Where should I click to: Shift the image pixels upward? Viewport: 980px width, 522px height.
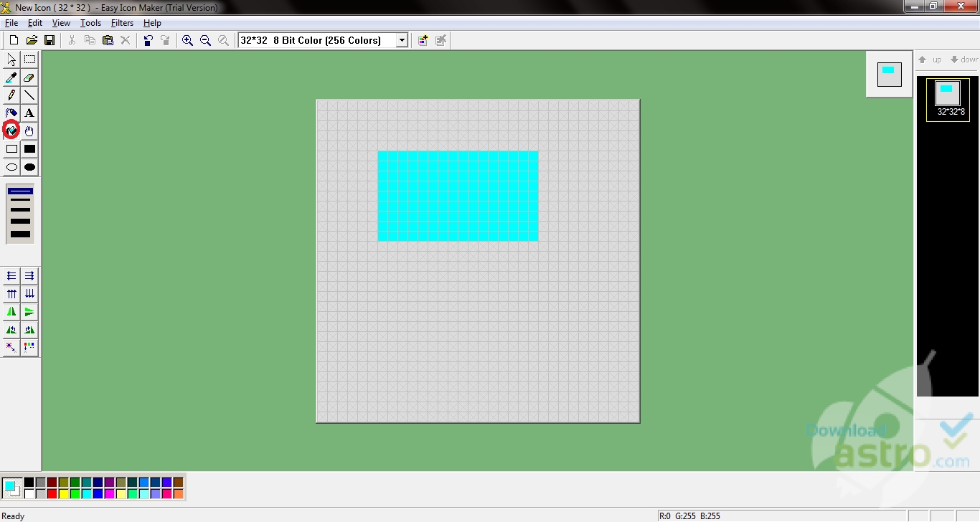tap(11, 293)
